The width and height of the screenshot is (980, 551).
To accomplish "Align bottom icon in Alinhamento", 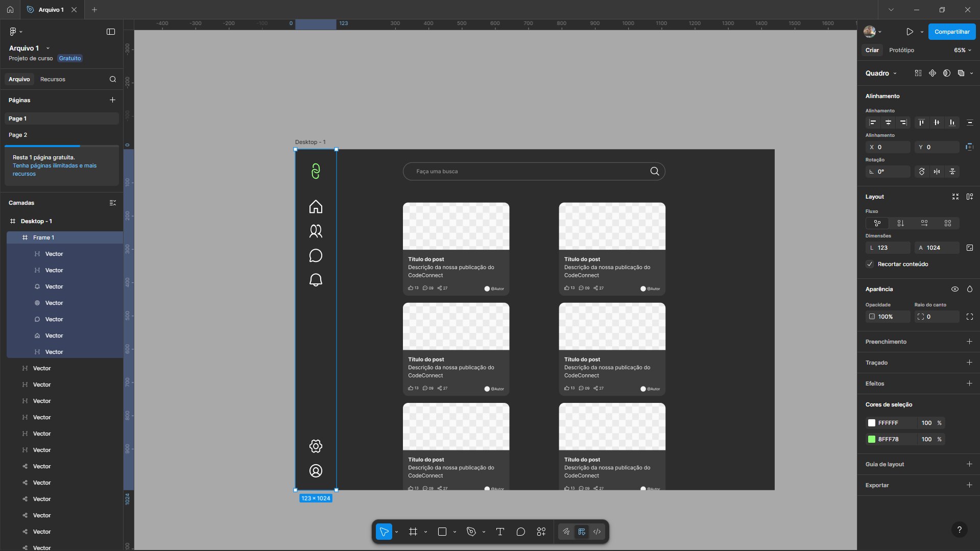I will point(952,123).
